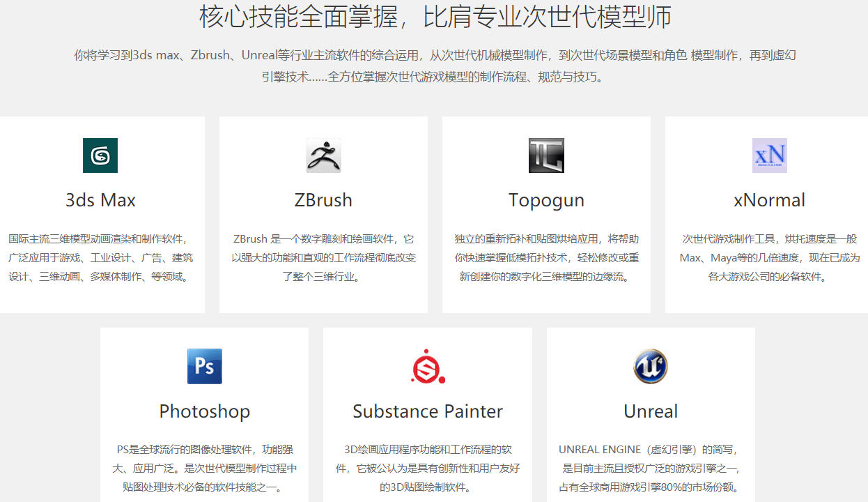Click the Topogun logo icon

coord(546,155)
